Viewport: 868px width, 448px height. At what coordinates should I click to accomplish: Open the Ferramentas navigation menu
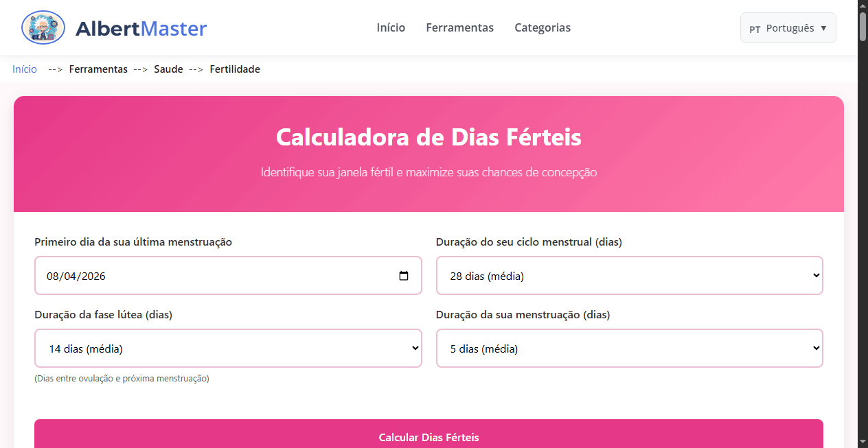[459, 27]
